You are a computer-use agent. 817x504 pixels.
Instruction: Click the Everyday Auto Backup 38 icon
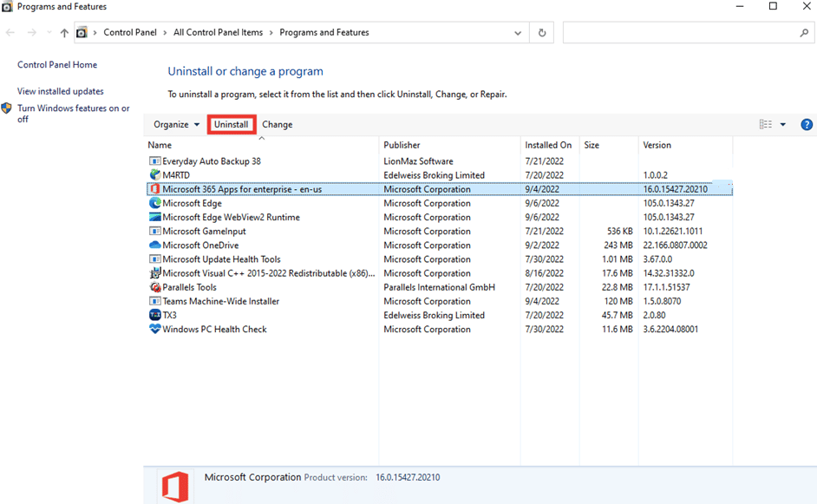click(154, 160)
